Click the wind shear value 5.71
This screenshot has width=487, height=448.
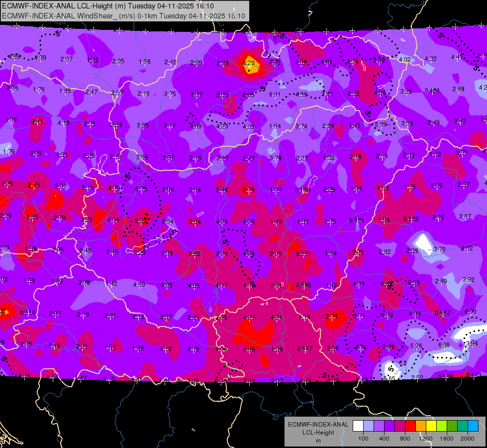tap(359, 316)
